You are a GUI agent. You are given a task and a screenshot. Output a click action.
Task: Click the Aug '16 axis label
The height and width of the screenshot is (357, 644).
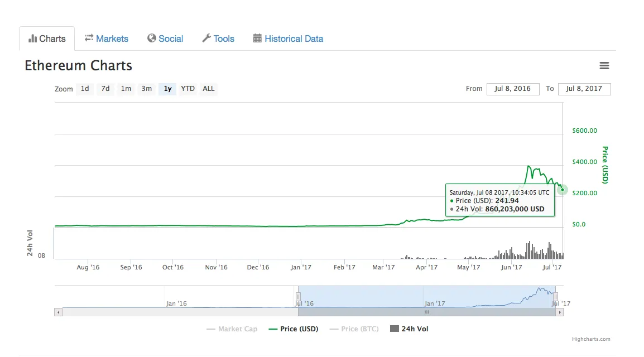point(88,267)
